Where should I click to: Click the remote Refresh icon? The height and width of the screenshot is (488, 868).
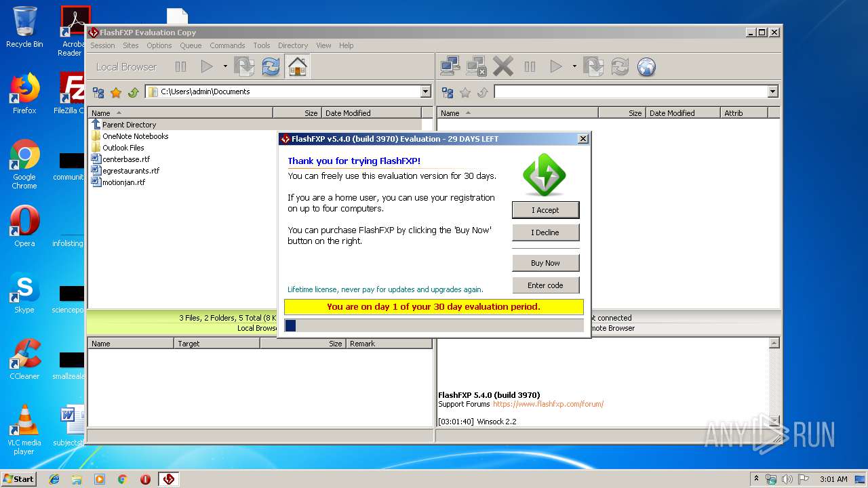click(619, 66)
